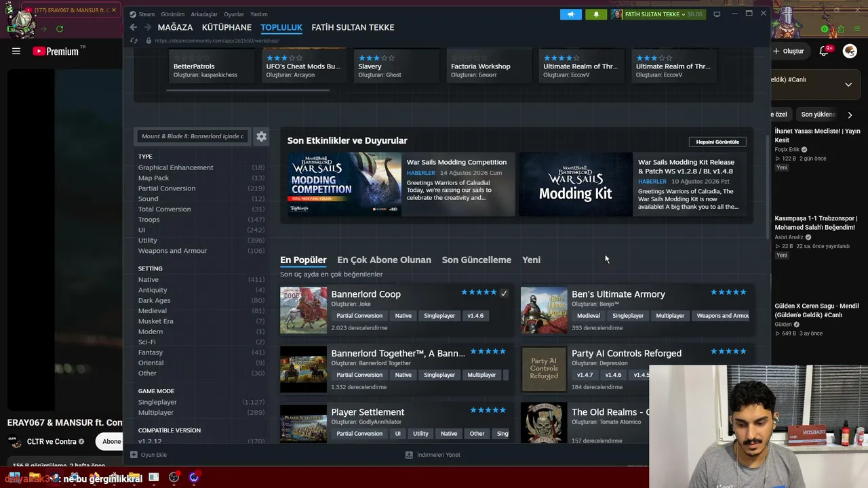Open the Yardım menu
Image resolution: width=868 pixels, height=488 pixels.
pyautogui.click(x=258, y=14)
